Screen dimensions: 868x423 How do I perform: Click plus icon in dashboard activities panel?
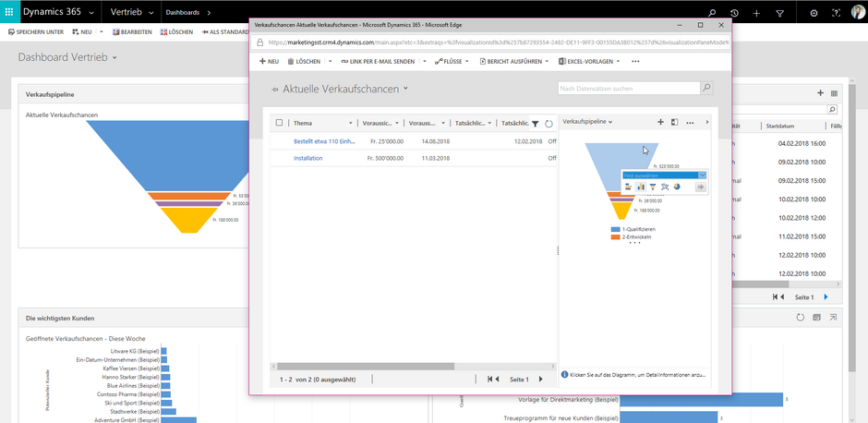(x=820, y=93)
